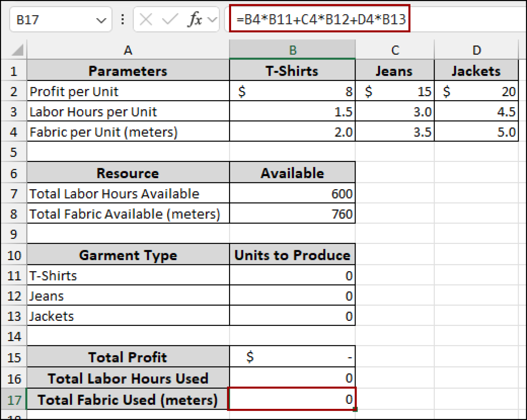Select the Jackets profit cell showing $20

pos(477,91)
